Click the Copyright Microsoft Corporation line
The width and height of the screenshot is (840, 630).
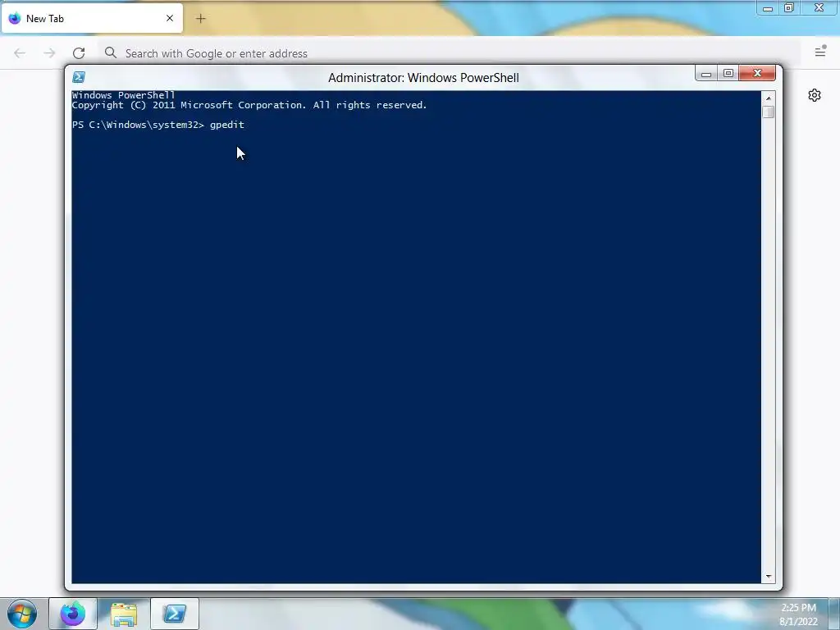(249, 105)
